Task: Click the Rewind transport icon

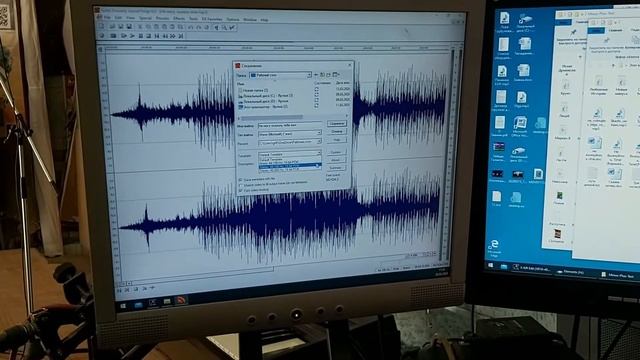Action: pos(165,36)
